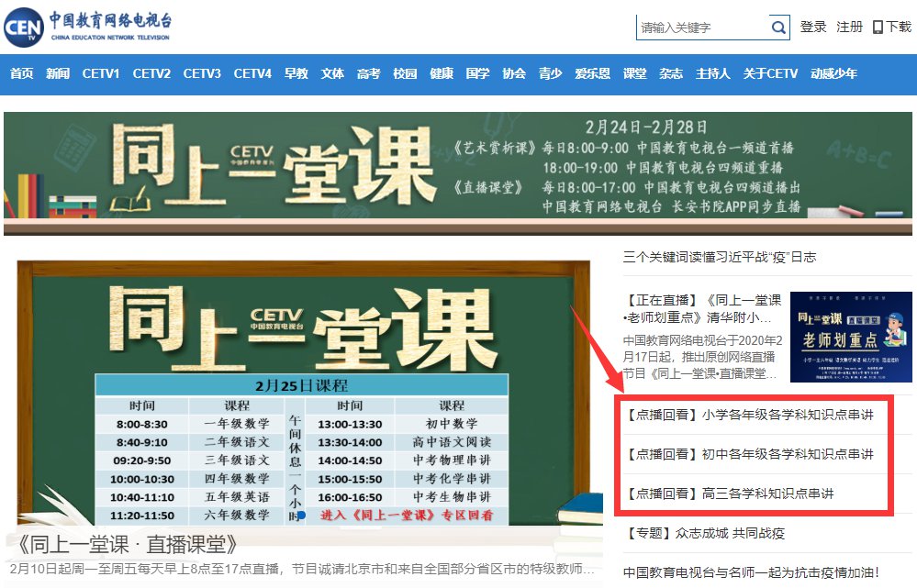This screenshot has height=588, width=917.
Task: Open the 高考 navigation section
Action: (368, 73)
